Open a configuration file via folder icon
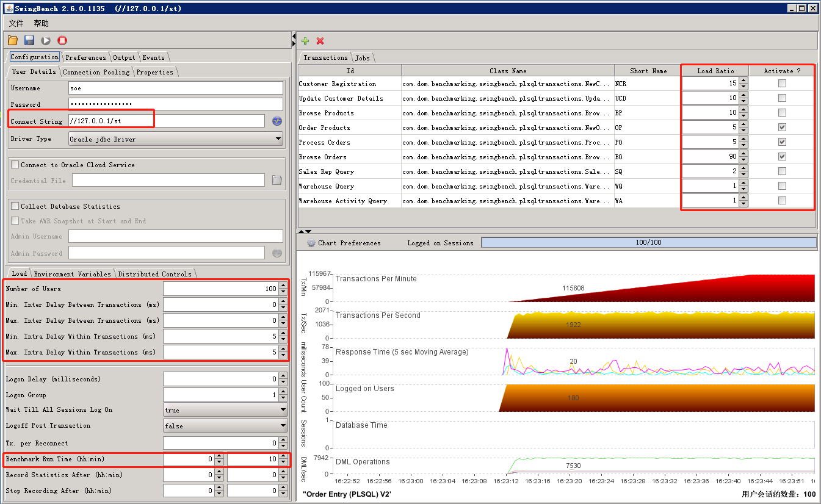This screenshot has width=821, height=504. (12, 40)
